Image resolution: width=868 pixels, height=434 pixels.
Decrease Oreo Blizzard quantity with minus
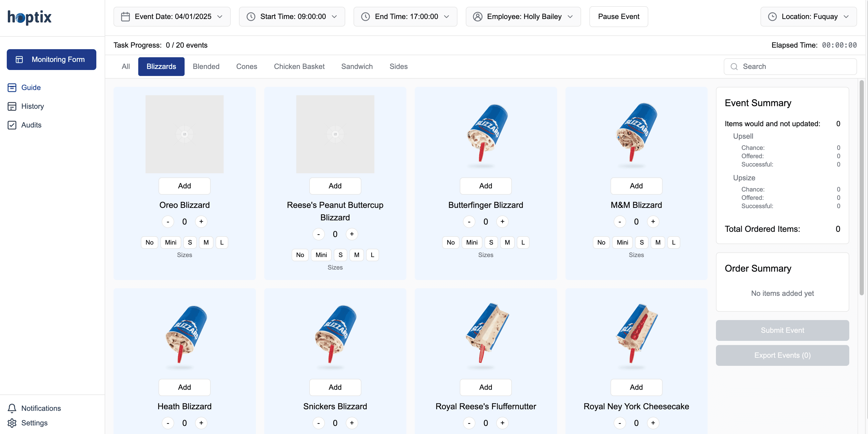(168, 221)
